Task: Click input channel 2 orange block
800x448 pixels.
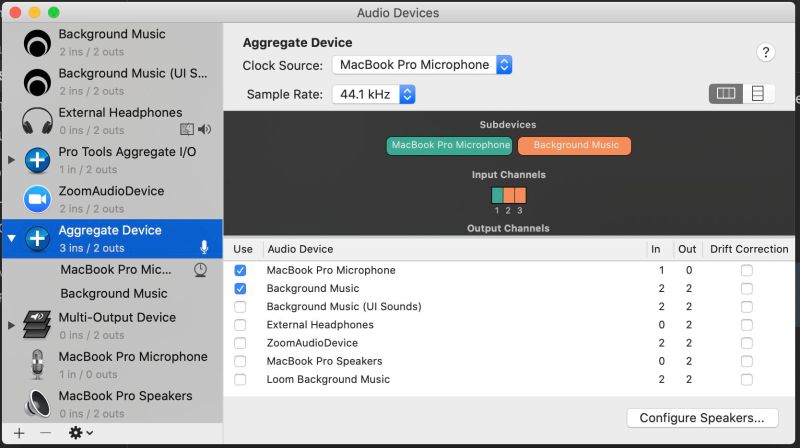Action: pyautogui.click(x=509, y=195)
